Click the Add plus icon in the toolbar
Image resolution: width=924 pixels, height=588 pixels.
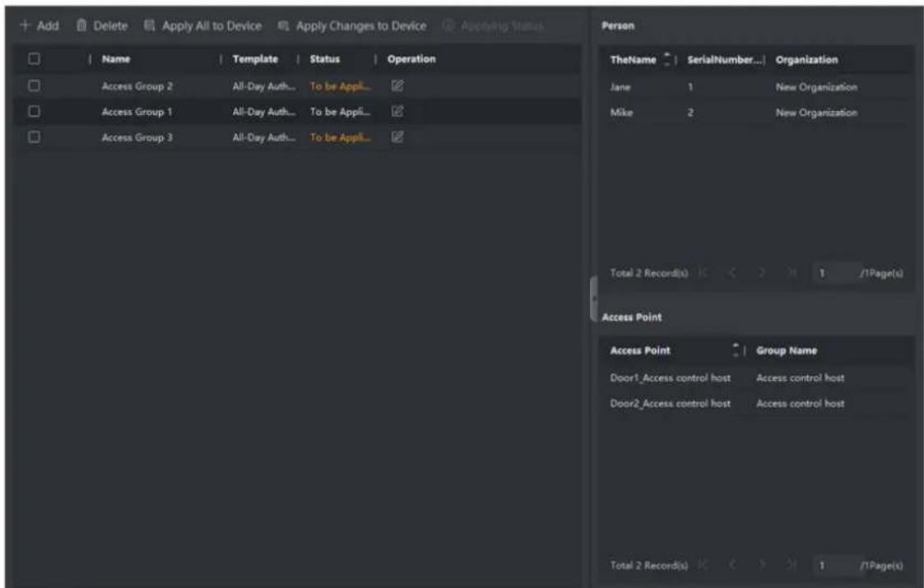point(25,25)
